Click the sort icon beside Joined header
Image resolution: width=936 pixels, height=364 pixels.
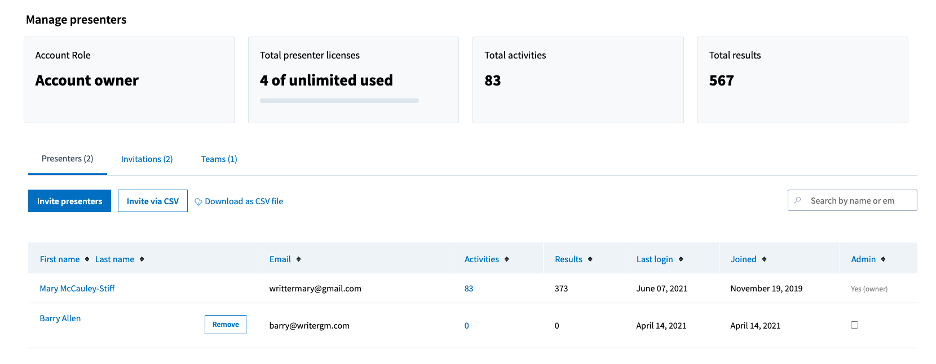[764, 260]
